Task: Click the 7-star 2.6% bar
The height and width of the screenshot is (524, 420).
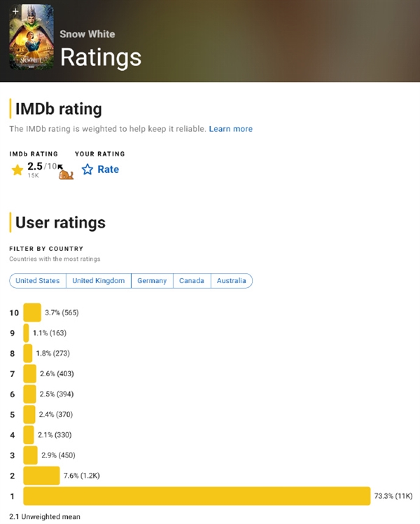Action: point(29,373)
